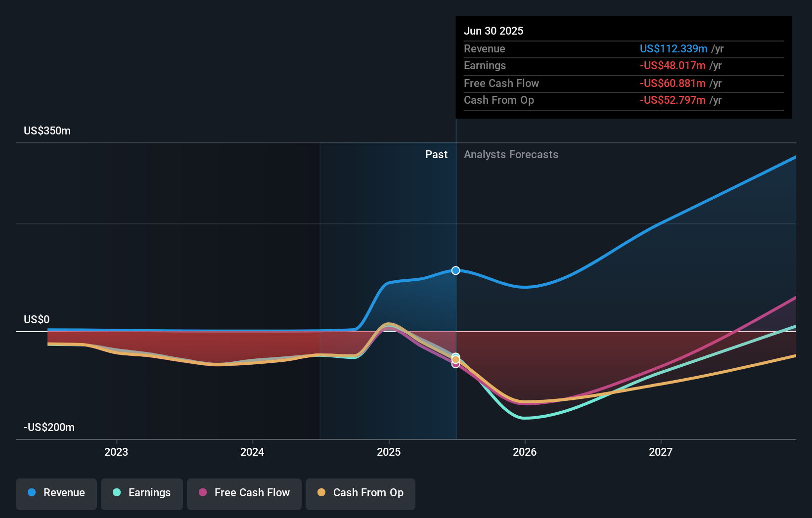Click the Jun 30 2025 tooltip date
The image size is (812, 518).
pos(494,31)
